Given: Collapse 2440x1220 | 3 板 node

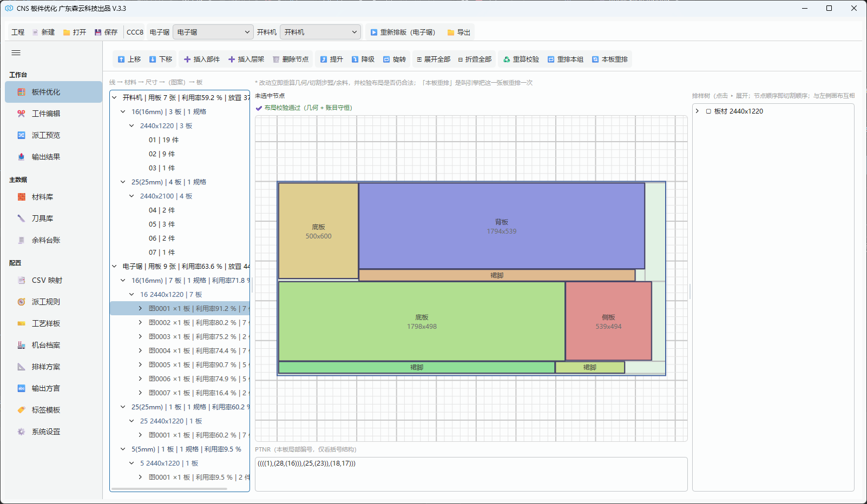Looking at the screenshot, I should 132,126.
